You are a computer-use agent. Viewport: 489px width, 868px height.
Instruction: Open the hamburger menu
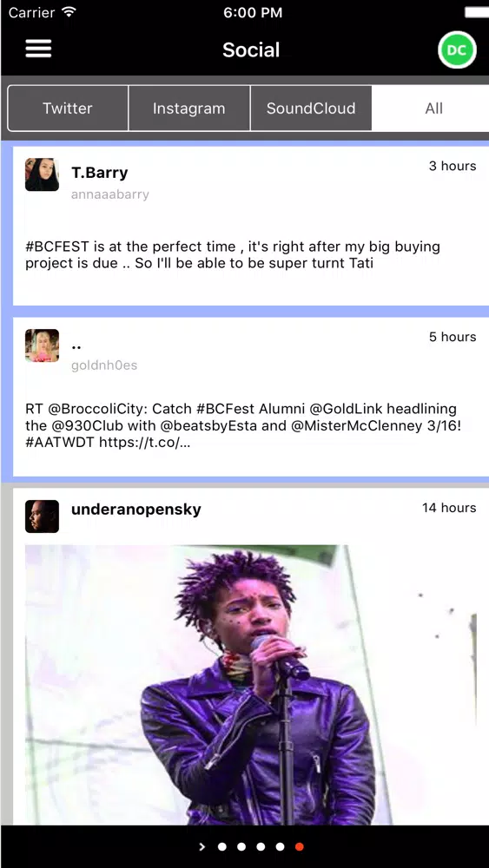(x=38, y=49)
